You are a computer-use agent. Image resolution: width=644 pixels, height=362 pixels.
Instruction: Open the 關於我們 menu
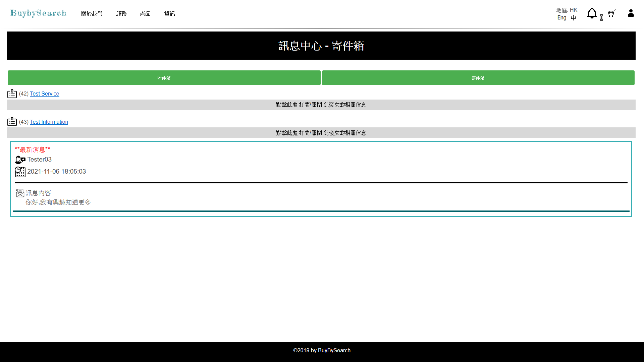click(x=92, y=14)
